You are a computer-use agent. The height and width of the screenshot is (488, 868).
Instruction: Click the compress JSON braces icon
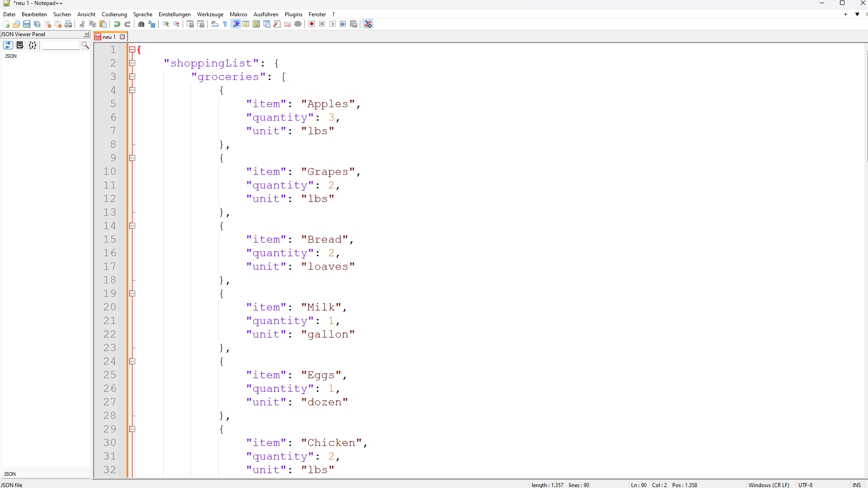click(33, 45)
